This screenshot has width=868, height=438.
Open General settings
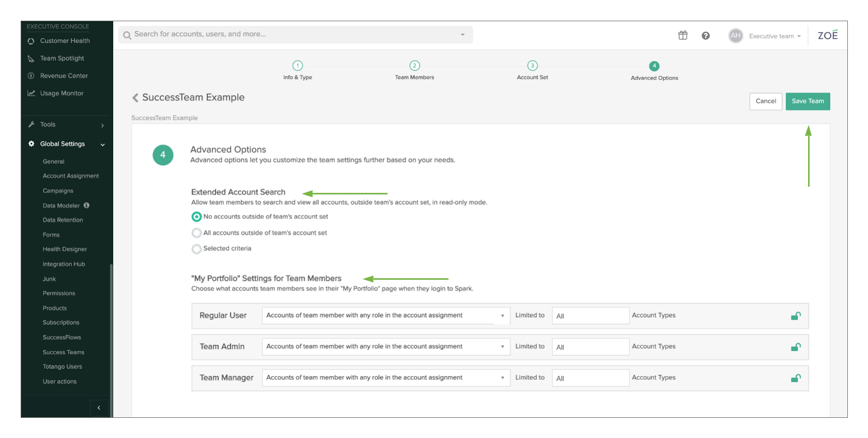(54, 162)
